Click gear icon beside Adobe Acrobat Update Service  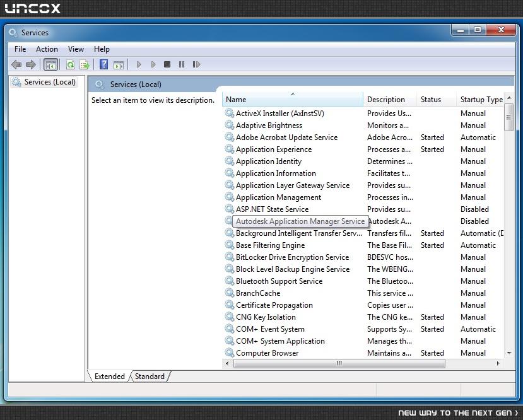(x=229, y=137)
